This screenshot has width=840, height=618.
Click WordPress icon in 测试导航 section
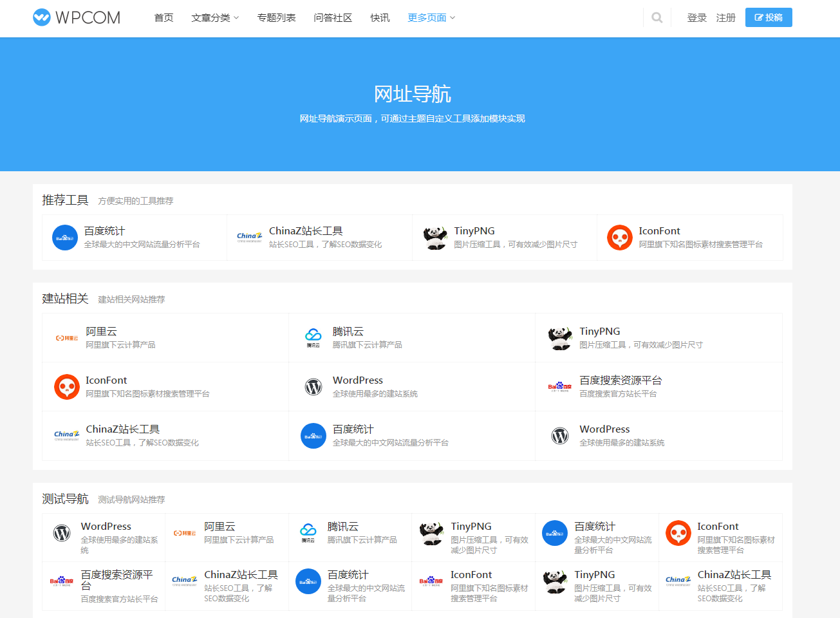[x=62, y=533]
